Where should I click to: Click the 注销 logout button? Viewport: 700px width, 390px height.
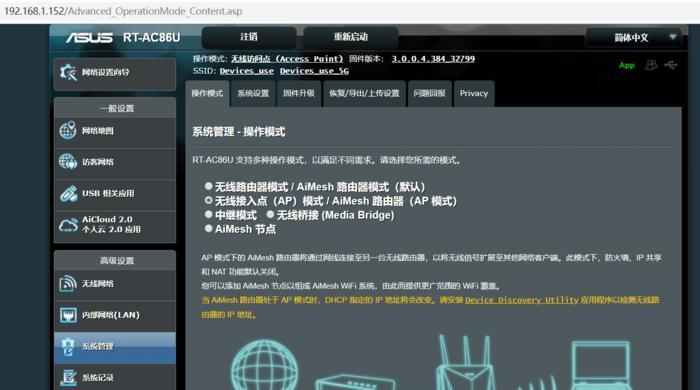click(x=249, y=37)
